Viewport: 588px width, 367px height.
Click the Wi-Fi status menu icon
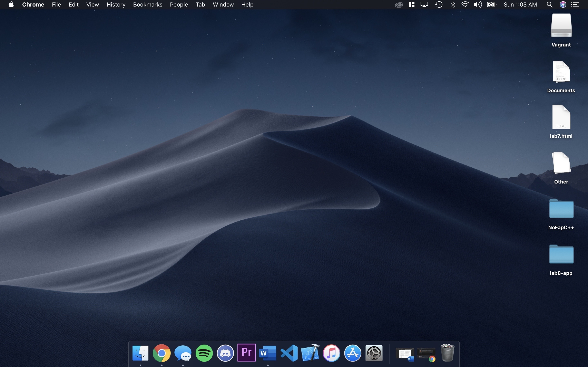click(x=465, y=5)
